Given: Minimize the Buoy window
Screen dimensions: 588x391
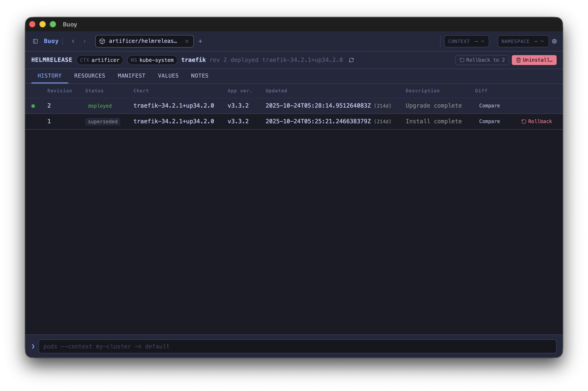Looking at the screenshot, I should (43, 24).
